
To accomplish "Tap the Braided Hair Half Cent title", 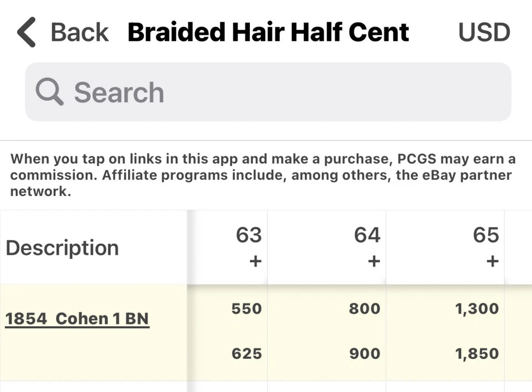I will tap(268, 32).
